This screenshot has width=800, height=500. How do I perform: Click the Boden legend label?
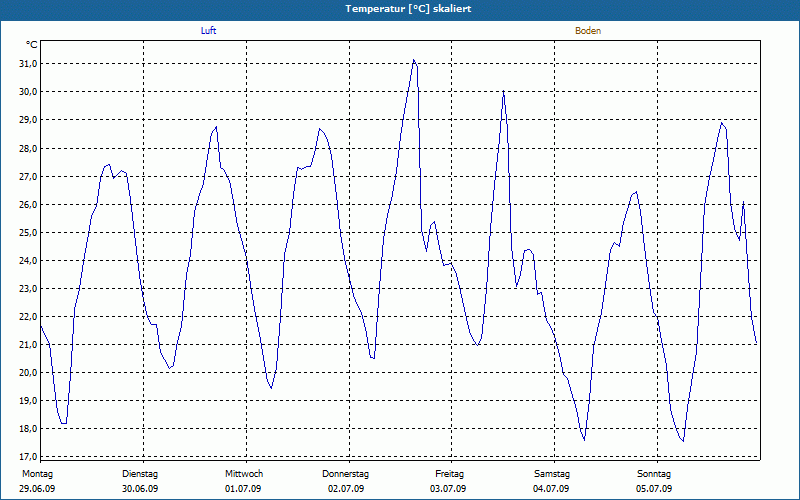588,31
